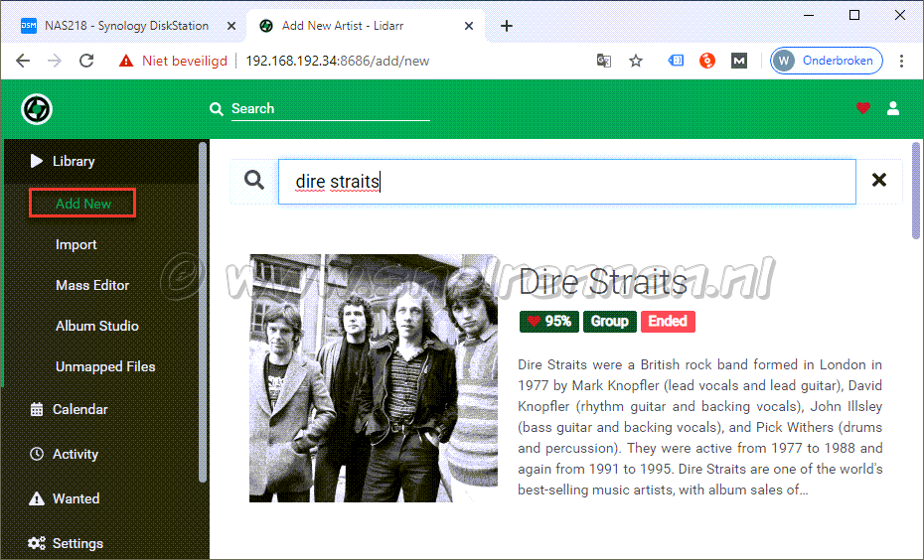
Task: Click the blue extension icon in toolbar
Action: coord(676,61)
